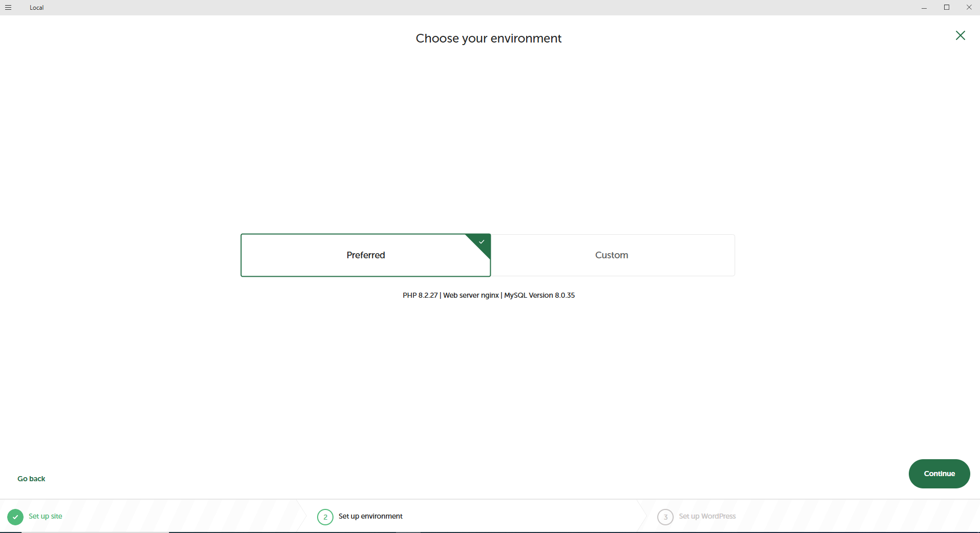Click the PHP 8.2.27 environment details text
The height and width of the screenshot is (533, 980).
point(488,295)
